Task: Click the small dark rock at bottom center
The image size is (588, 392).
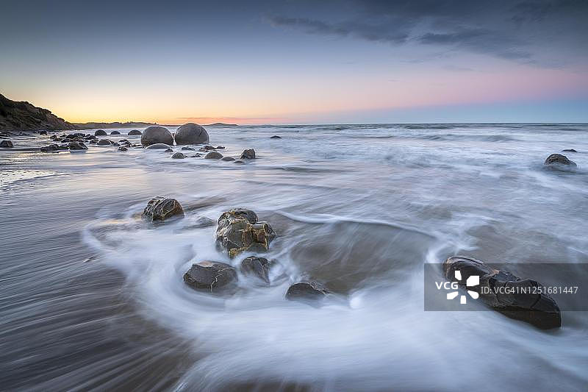Action: [x=306, y=291]
